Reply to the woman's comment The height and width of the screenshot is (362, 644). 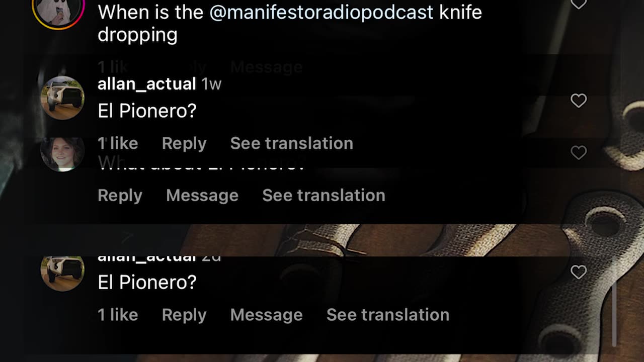point(120,195)
